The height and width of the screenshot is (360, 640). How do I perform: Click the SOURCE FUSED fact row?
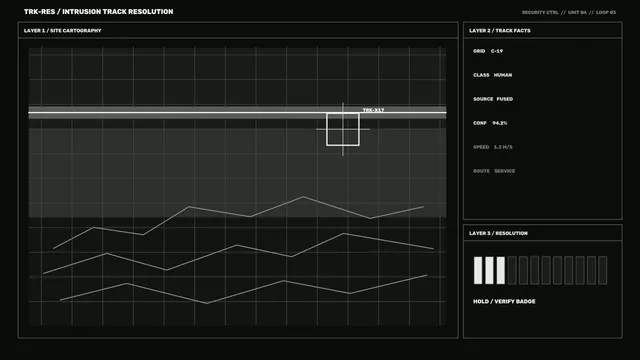click(x=493, y=99)
